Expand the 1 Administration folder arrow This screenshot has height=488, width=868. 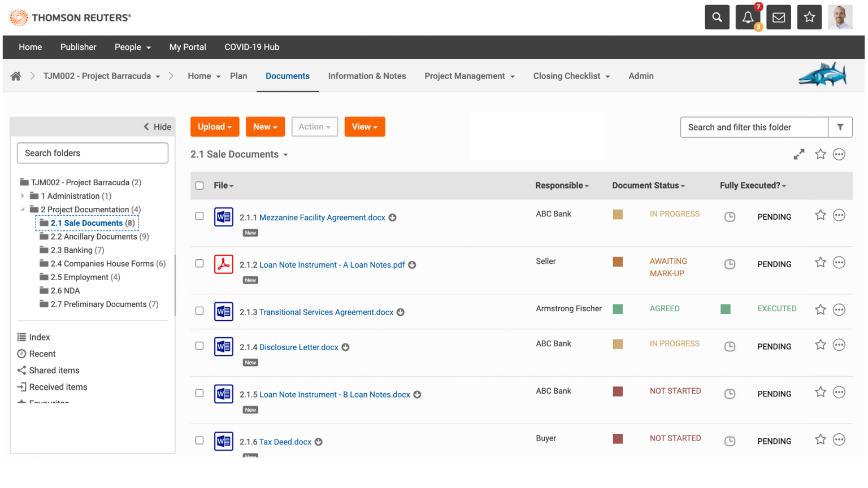point(23,196)
